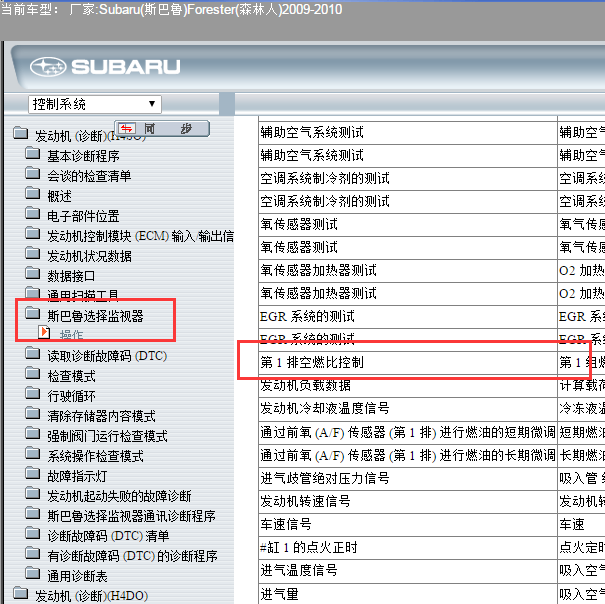The image size is (605, 604).
Task: Expand 数据接口 tree entry
Action: [71, 276]
